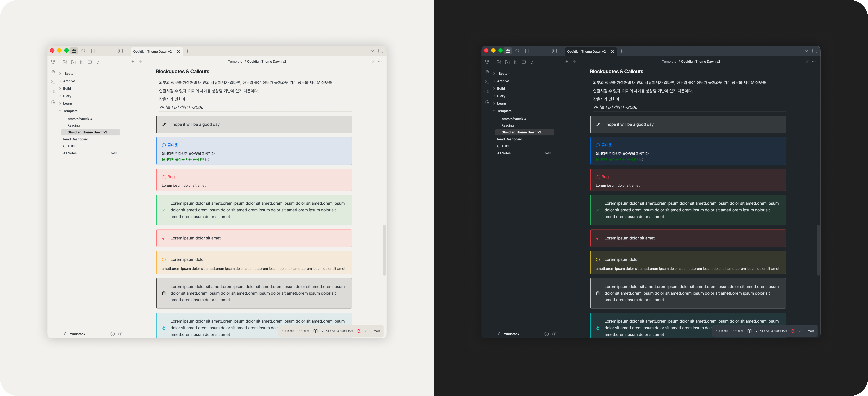
Task: Follow the green callout guide link, light window
Action: pos(185,160)
